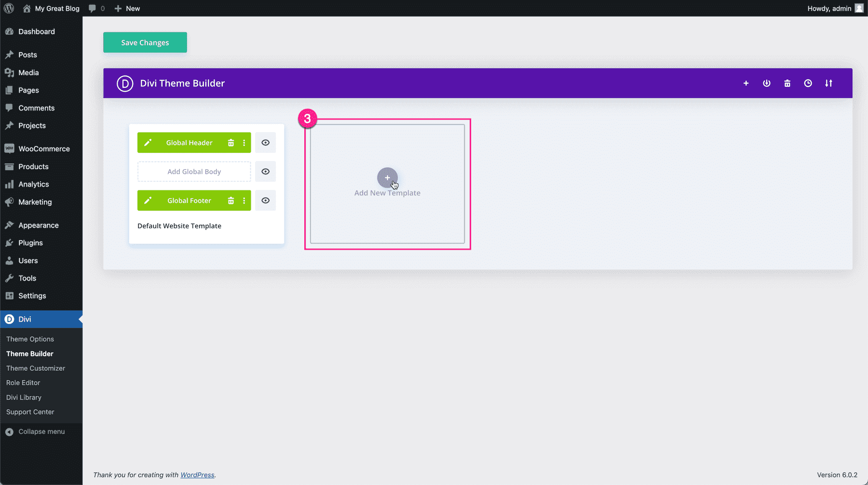
Task: Follow the WordPress link in the footer
Action: (197, 475)
